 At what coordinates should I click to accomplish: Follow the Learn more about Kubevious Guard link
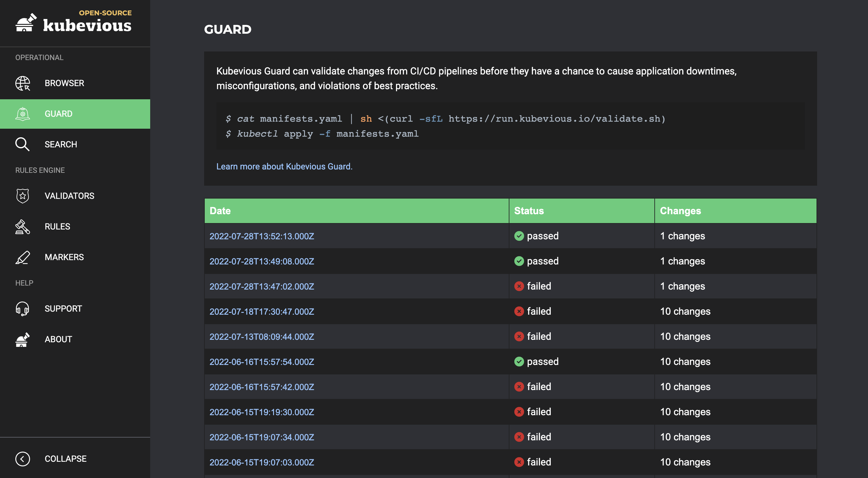point(284,166)
